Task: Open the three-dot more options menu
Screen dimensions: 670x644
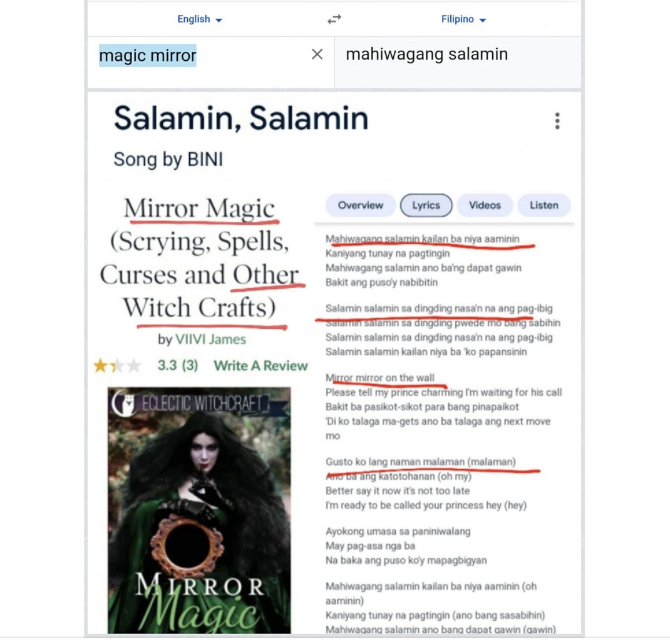Action: click(x=557, y=121)
